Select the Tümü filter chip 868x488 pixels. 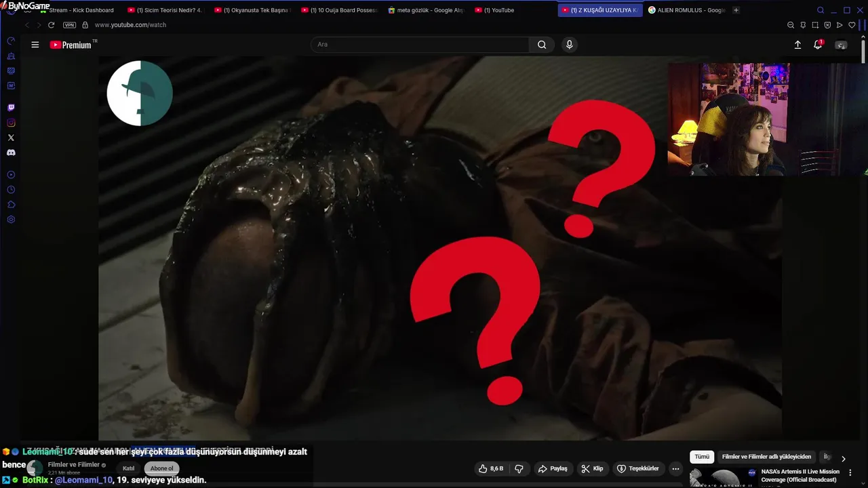702,457
